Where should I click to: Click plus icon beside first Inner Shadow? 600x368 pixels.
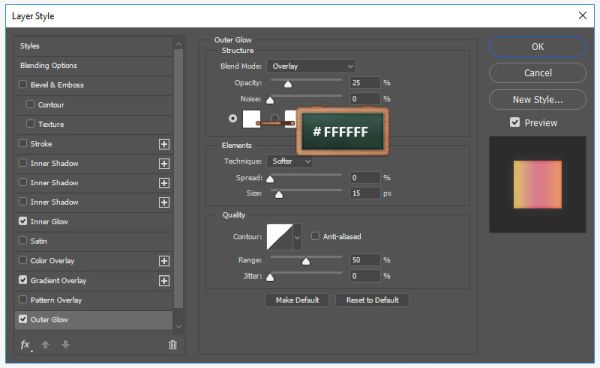point(164,164)
